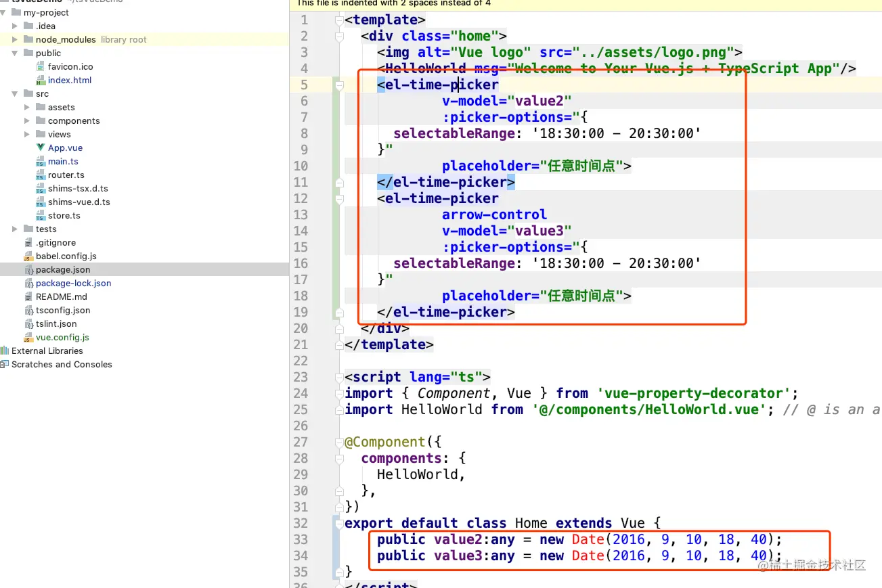Click HelloWorld entry on line 29
882x588 pixels.
[418, 475]
